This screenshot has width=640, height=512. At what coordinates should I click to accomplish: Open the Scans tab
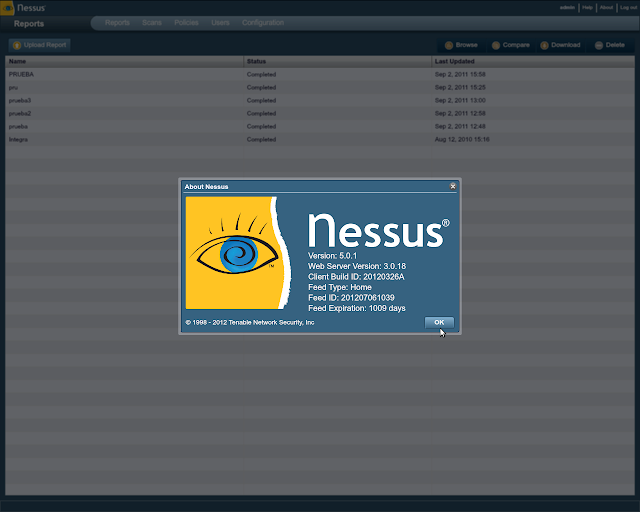click(152, 23)
